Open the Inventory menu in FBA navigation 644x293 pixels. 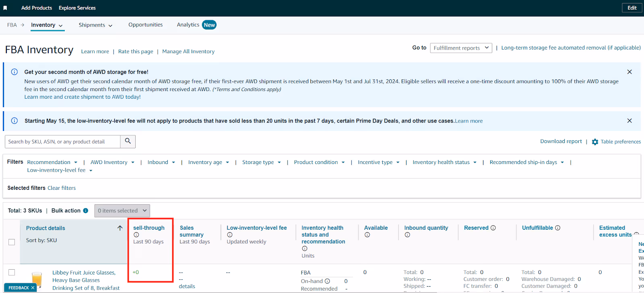pyautogui.click(x=47, y=25)
